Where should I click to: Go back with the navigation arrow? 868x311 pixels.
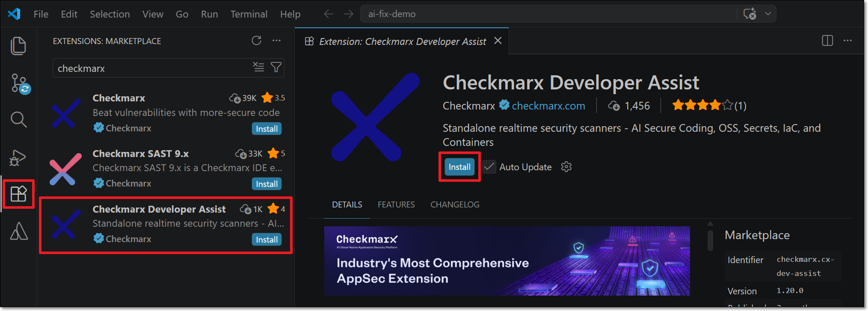328,14
